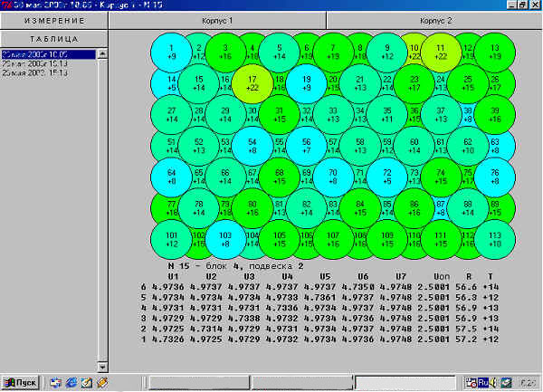Click the Show Desktop quick launch icon

(x=55, y=383)
